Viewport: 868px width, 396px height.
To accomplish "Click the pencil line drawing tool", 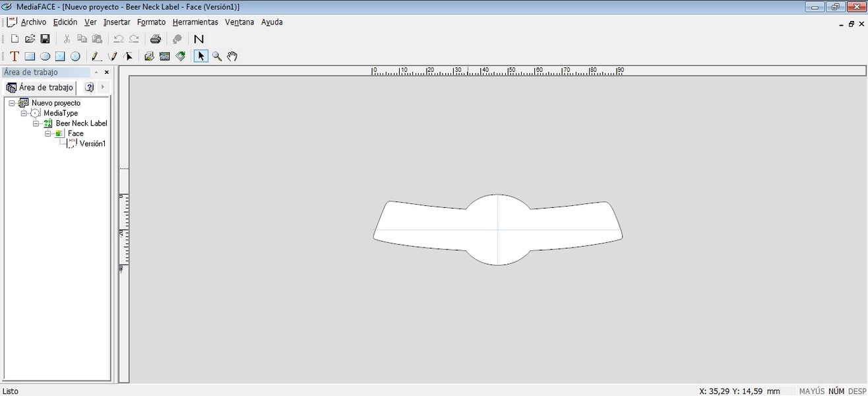I will point(96,57).
